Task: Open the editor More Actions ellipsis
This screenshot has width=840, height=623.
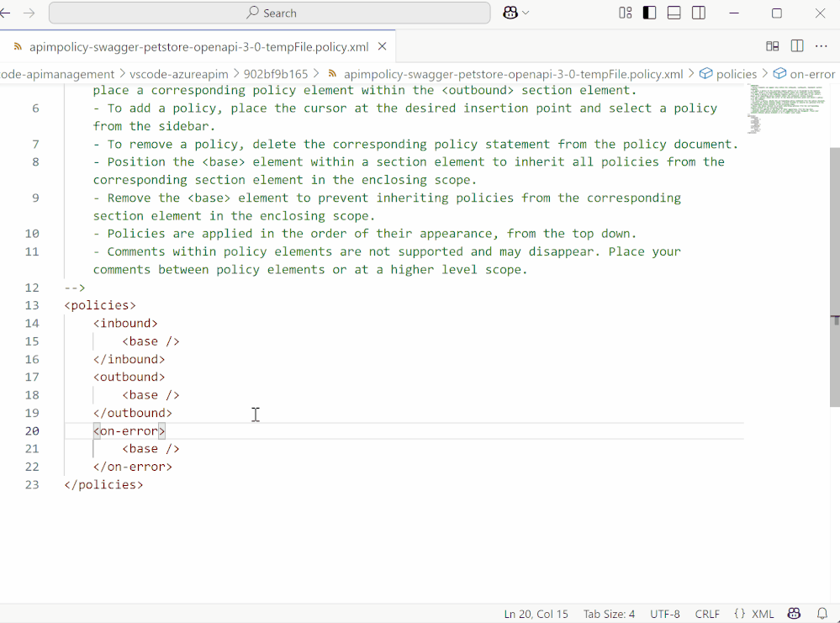Action: tap(822, 46)
